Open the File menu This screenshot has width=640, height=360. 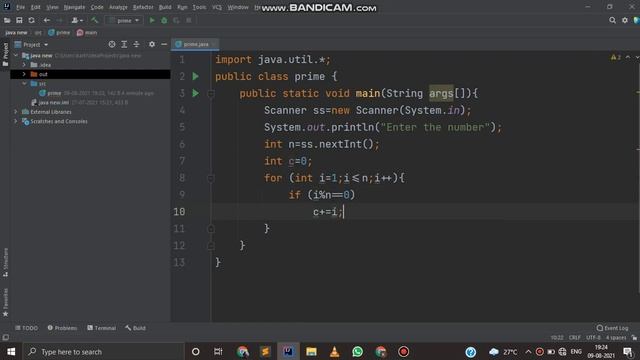20,7
